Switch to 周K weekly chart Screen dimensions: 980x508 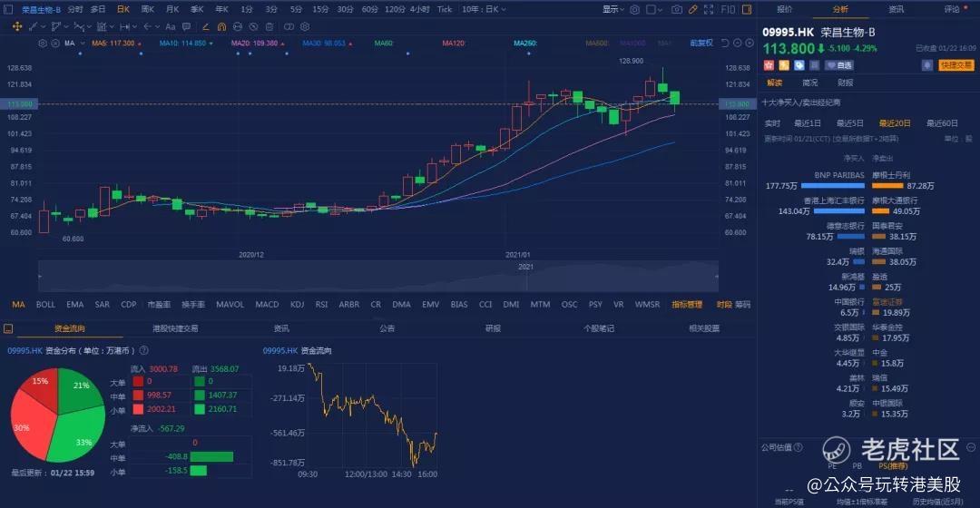pyautogui.click(x=148, y=9)
